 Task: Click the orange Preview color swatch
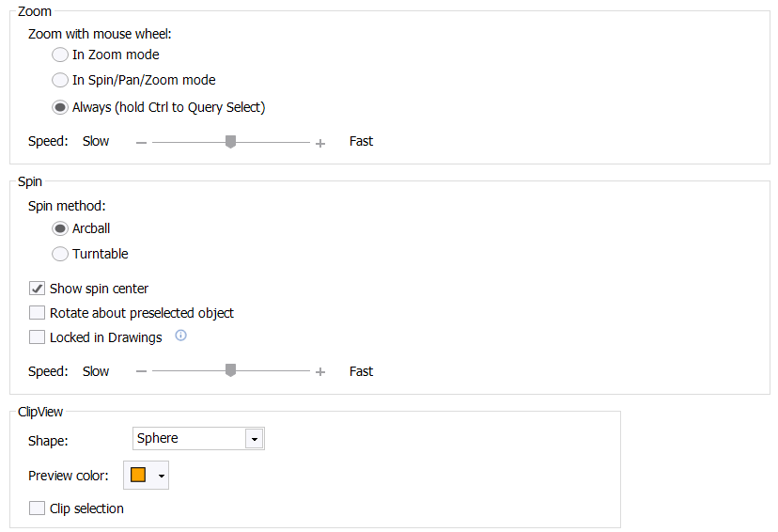click(x=138, y=475)
